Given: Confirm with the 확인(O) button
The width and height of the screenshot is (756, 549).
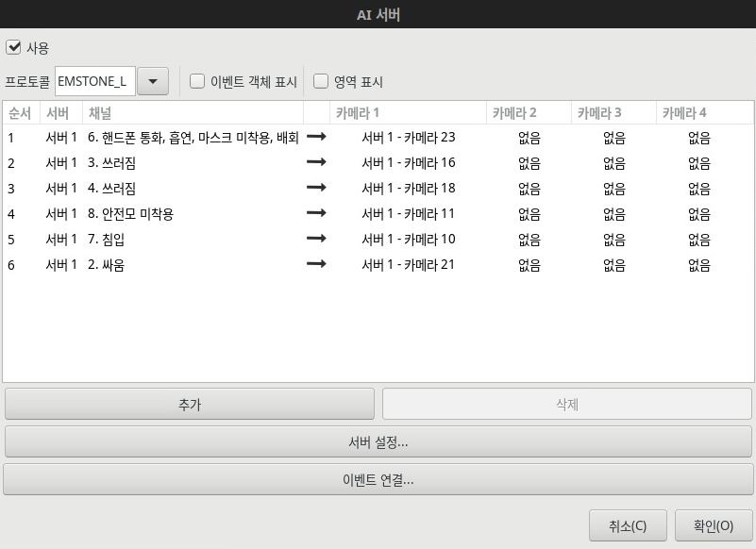Looking at the screenshot, I should click(713, 526).
